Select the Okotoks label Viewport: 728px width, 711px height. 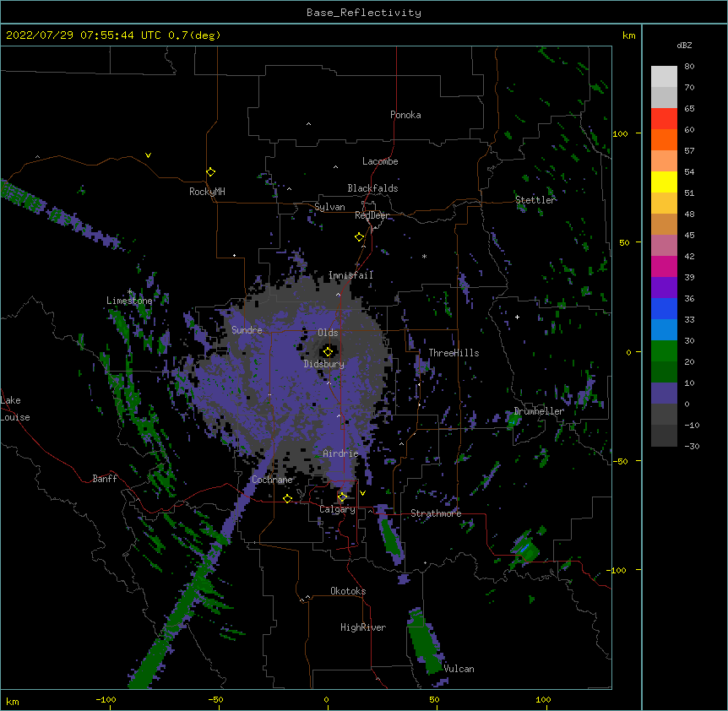pyautogui.click(x=348, y=591)
